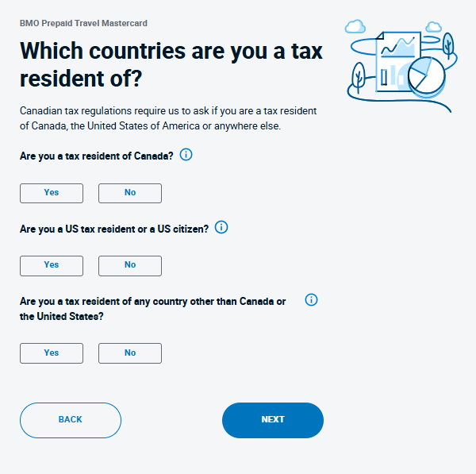This screenshot has height=474, width=476.
Task: Select No for tax resident of Canada
Action: (130, 193)
